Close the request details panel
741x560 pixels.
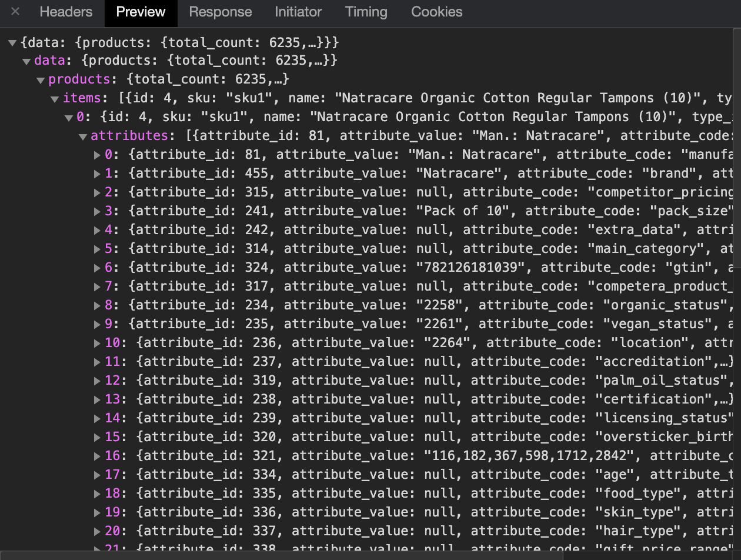click(15, 12)
